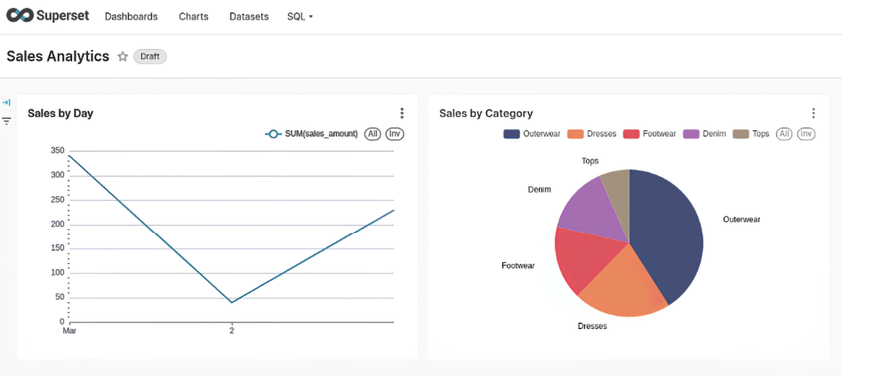Click the Outerwear label beside the pie
The width and height of the screenshot is (883, 376).
(x=742, y=220)
